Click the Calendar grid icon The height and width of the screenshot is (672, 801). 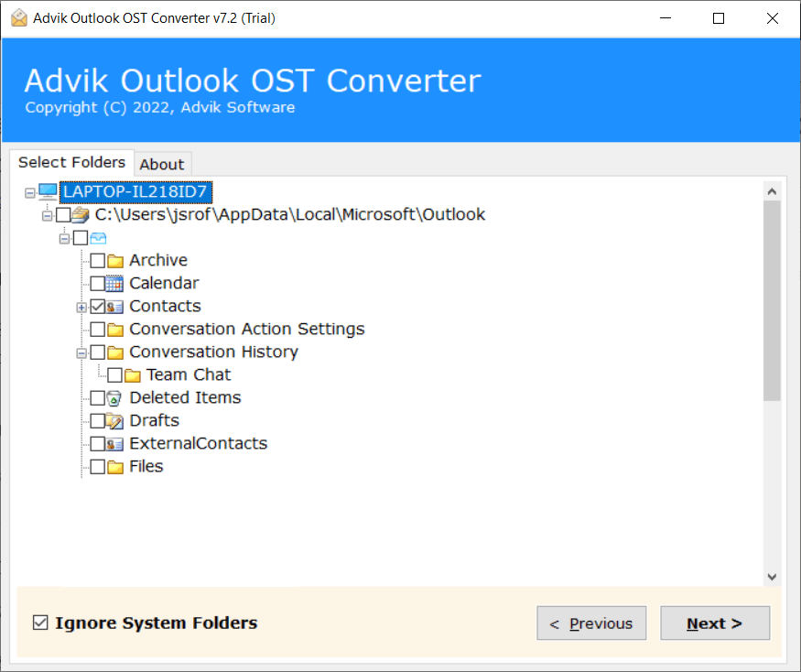114,284
